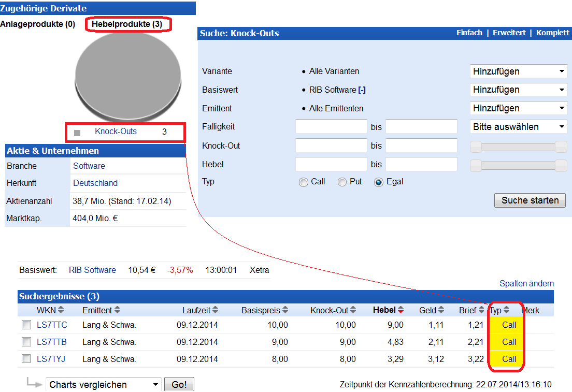Sort results by Knock-Out column arrows
Image resolution: width=572 pixels, height=392 pixels.
tap(353, 310)
